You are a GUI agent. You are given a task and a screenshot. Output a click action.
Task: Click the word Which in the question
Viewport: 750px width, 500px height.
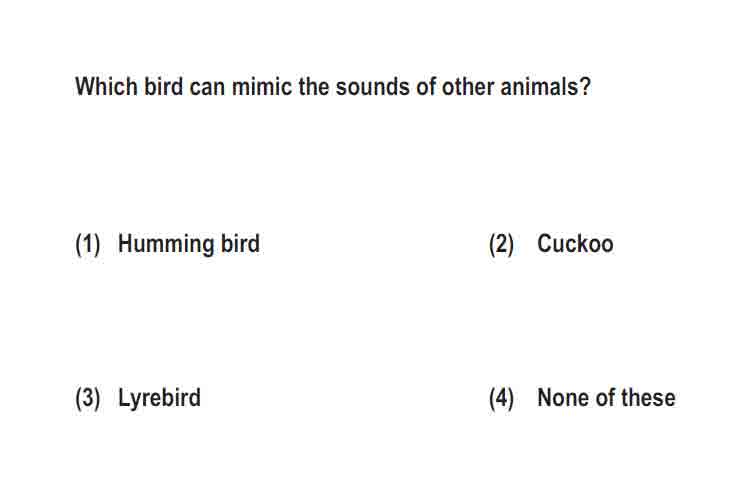[x=106, y=87]
